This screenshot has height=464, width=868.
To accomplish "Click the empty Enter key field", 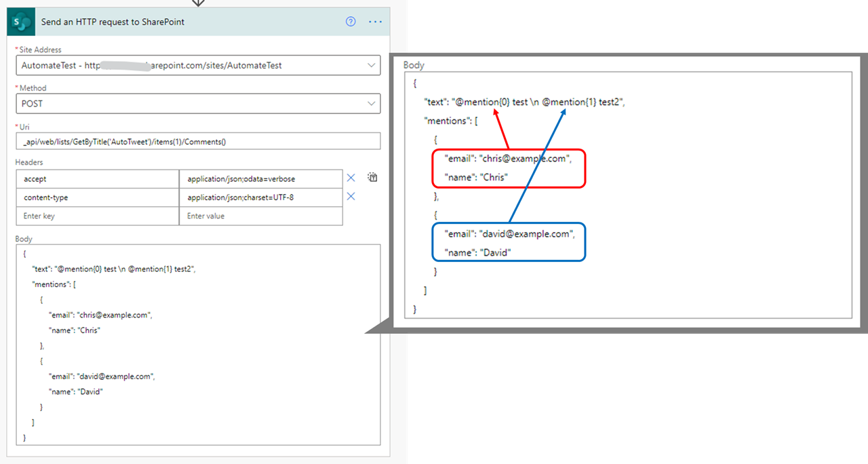I will click(x=98, y=216).
